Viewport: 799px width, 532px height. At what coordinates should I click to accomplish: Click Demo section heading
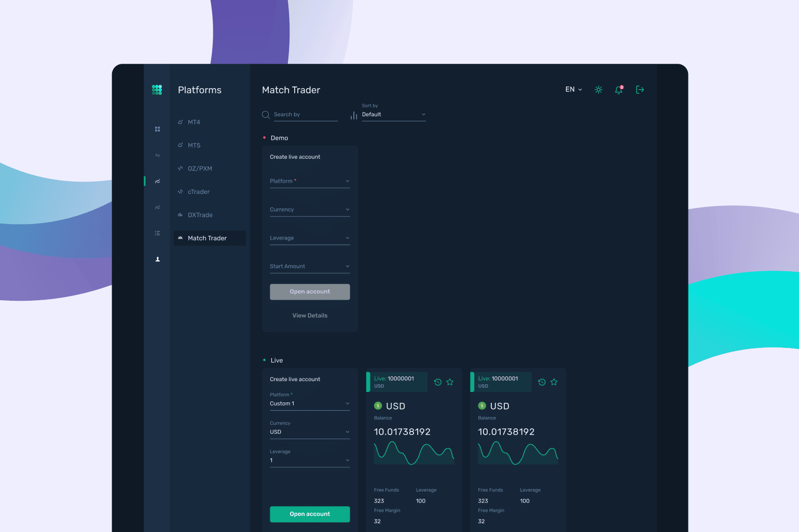[x=279, y=138]
